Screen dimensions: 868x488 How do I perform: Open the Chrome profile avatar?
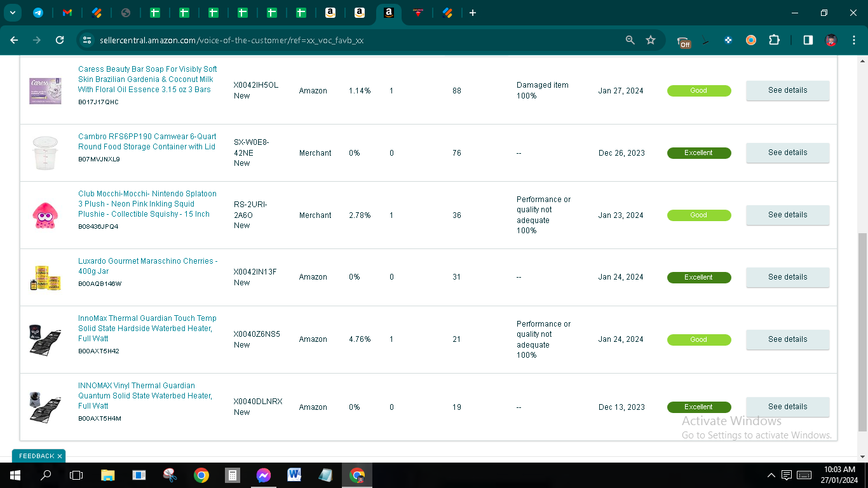pyautogui.click(x=831, y=40)
